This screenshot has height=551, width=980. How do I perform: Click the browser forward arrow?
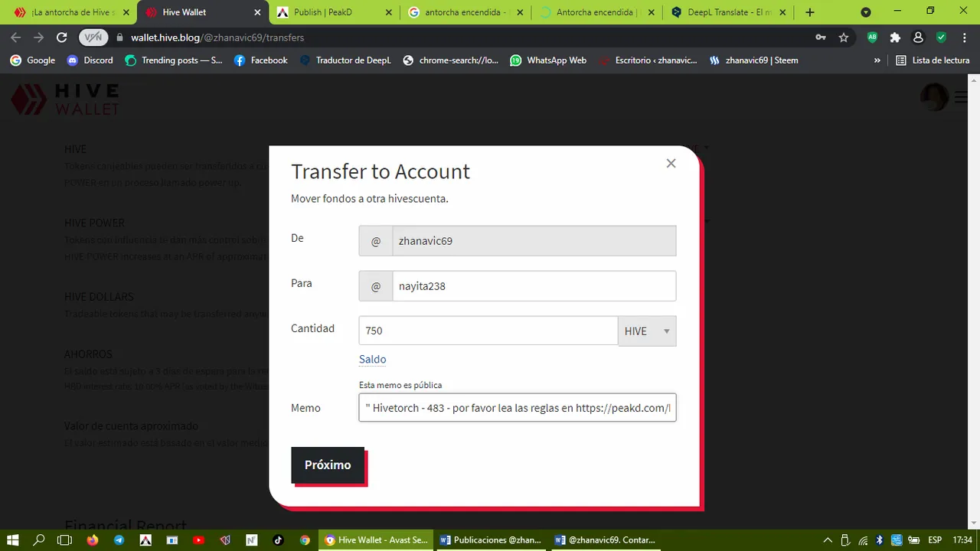click(x=38, y=37)
